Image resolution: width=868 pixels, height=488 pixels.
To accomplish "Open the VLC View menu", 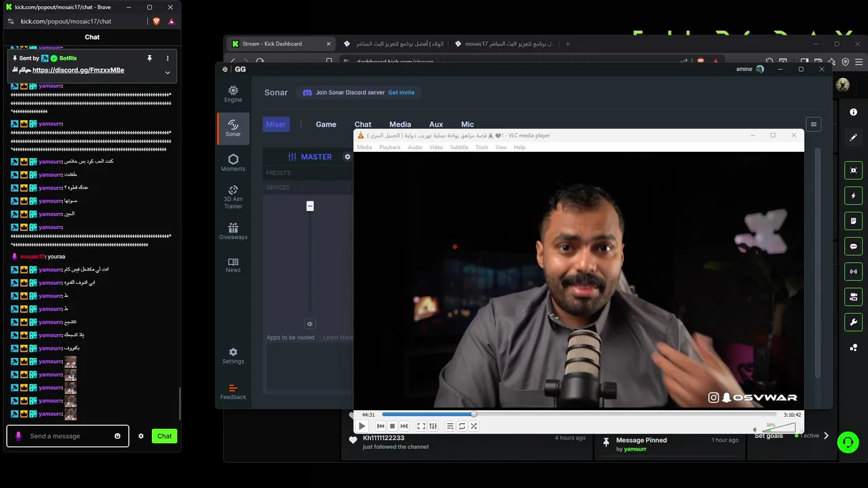I will tap(501, 147).
